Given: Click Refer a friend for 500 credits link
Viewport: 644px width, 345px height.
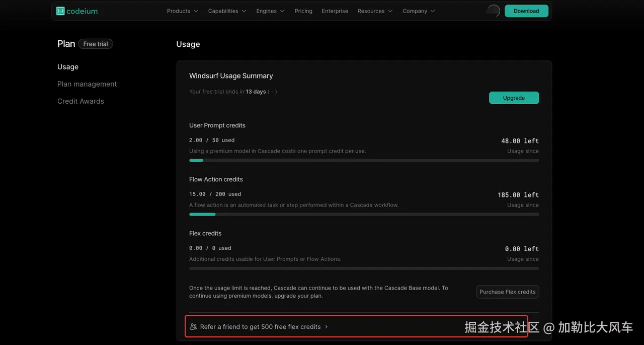Looking at the screenshot, I should [x=260, y=326].
